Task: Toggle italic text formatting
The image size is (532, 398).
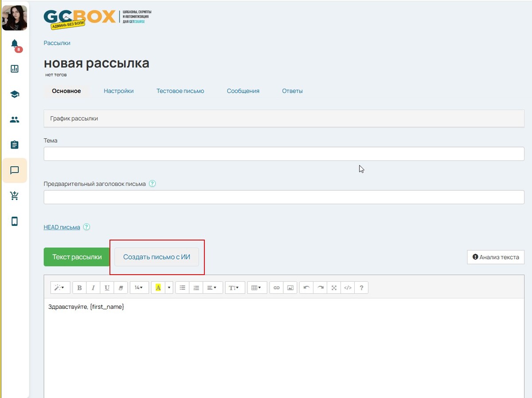Action: (93, 288)
